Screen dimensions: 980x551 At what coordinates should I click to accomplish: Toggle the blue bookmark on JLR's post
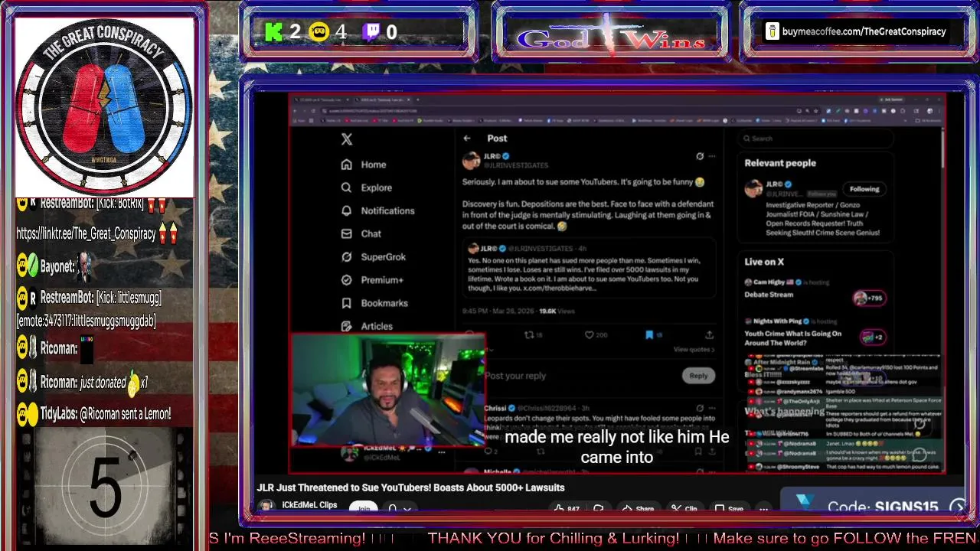pyautogui.click(x=649, y=334)
